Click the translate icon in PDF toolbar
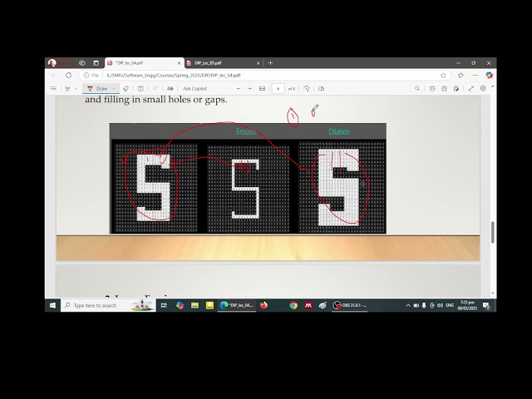 170,89
